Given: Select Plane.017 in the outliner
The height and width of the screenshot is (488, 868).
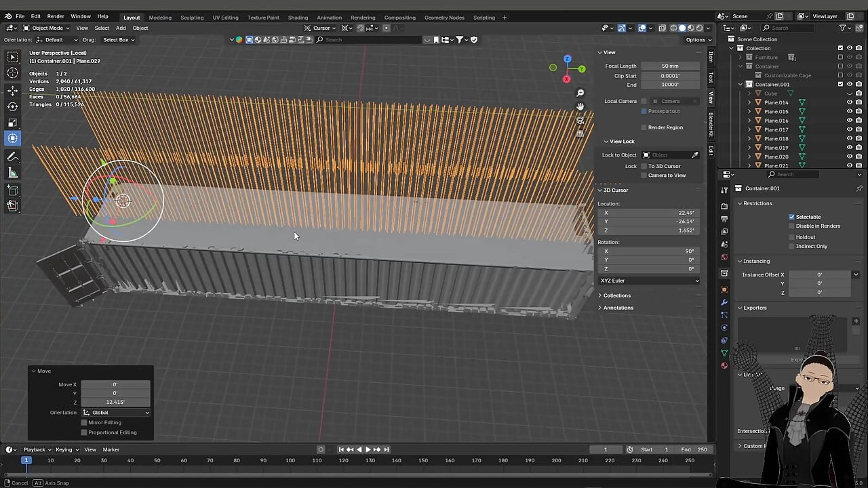Looking at the screenshot, I should pyautogui.click(x=776, y=129).
